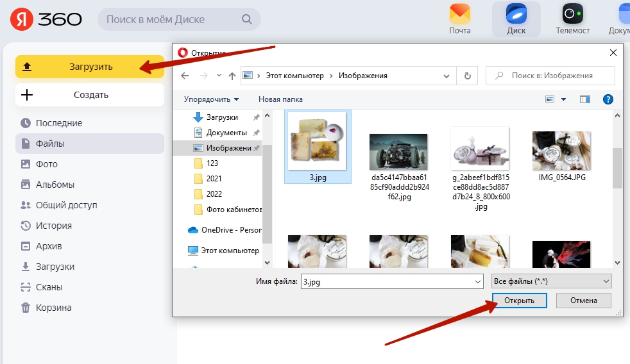
Task: Click the Back arrow in file dialog
Action: point(185,76)
